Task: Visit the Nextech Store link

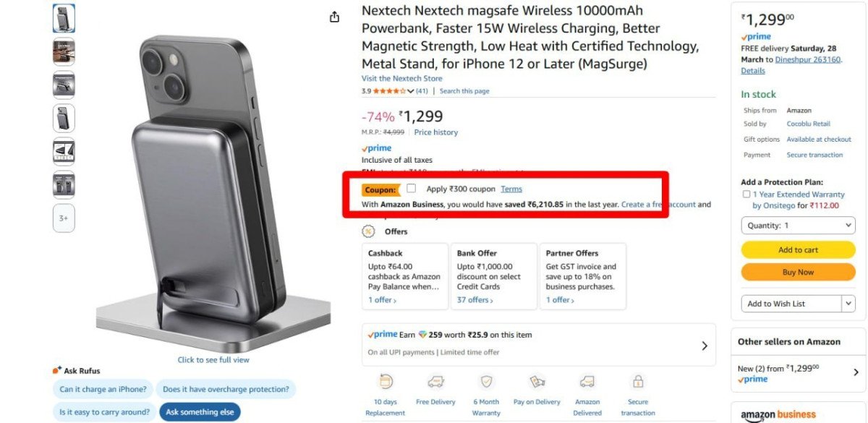Action: pos(401,78)
